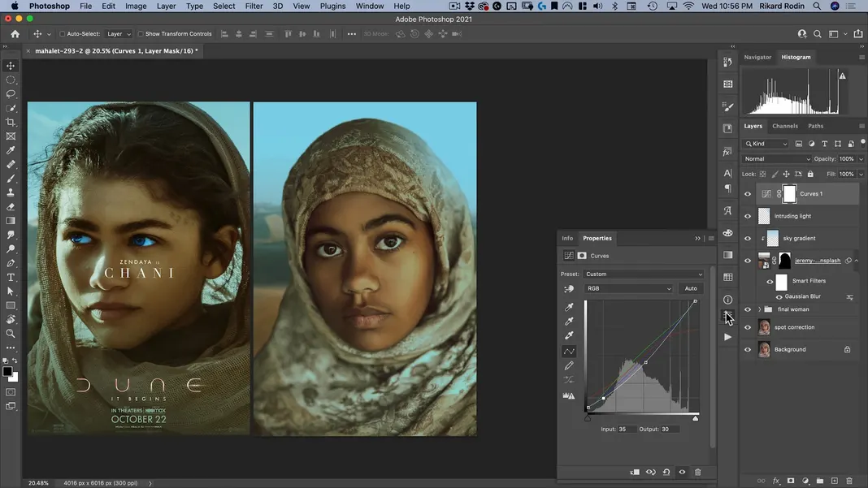
Task: Open the Opacity value dropdown arrow
Action: tap(861, 159)
